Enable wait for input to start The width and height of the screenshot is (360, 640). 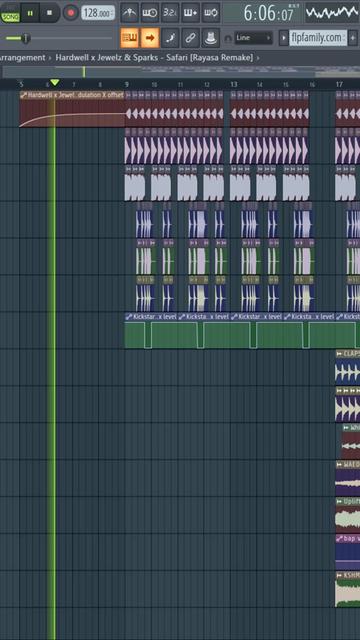(x=150, y=13)
